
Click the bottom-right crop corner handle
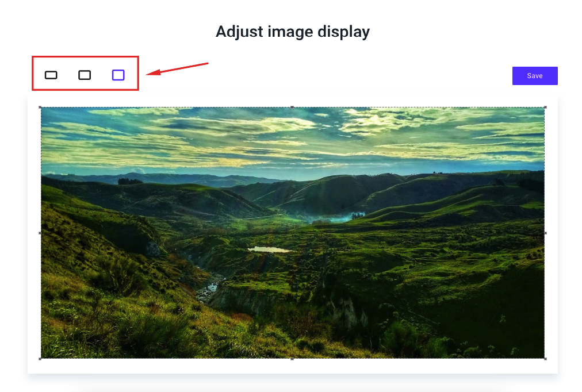click(x=545, y=359)
